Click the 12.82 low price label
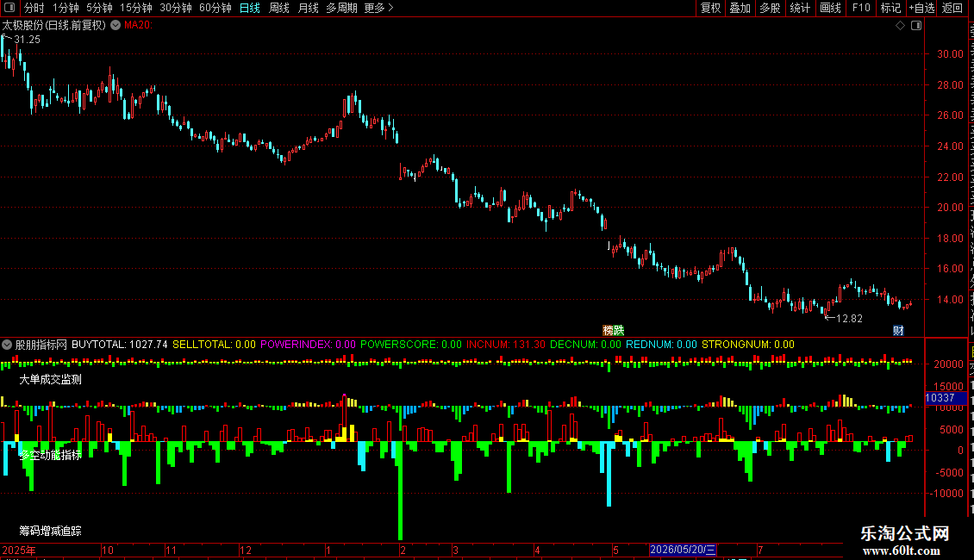974x560 pixels. click(x=849, y=319)
